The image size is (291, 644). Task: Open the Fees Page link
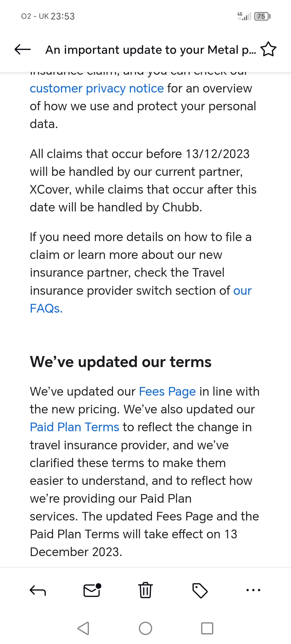(167, 392)
